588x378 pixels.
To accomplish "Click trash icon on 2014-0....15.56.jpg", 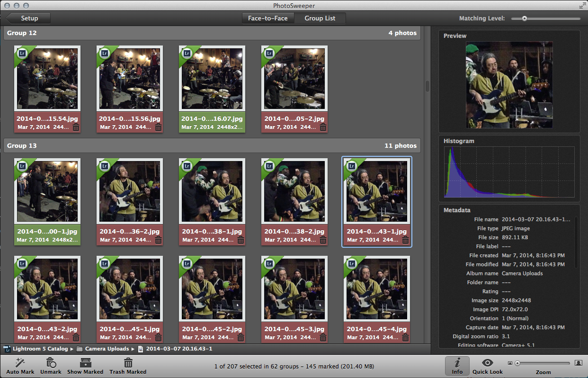I will pyautogui.click(x=158, y=127).
